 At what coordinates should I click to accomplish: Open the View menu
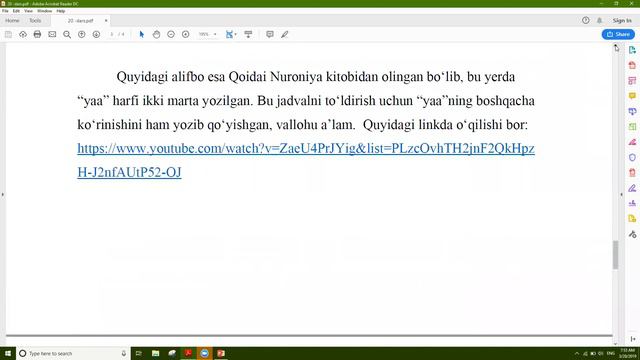click(29, 11)
